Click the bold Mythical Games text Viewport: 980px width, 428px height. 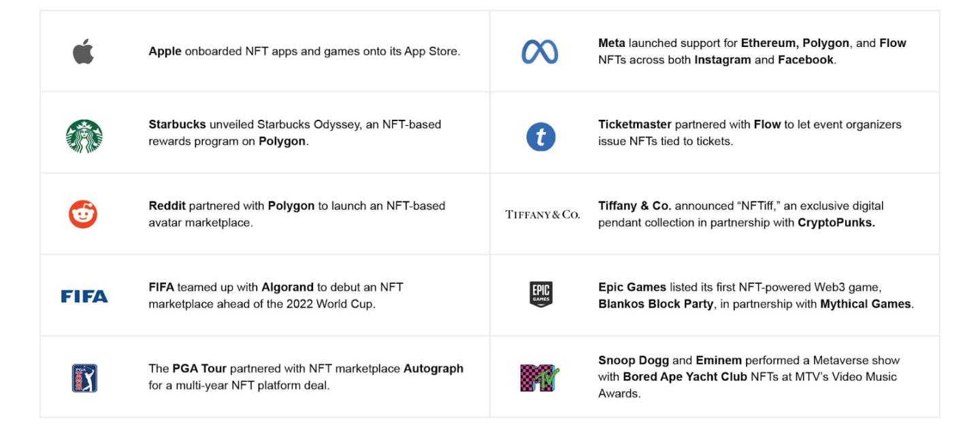(x=865, y=304)
